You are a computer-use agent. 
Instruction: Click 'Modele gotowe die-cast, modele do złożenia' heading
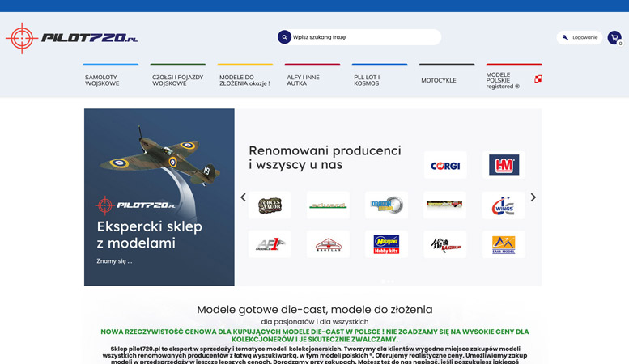pyautogui.click(x=314, y=310)
